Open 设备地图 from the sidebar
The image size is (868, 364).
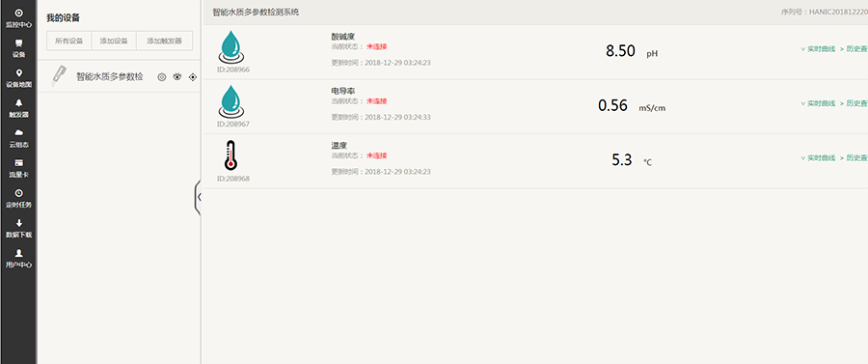18,78
